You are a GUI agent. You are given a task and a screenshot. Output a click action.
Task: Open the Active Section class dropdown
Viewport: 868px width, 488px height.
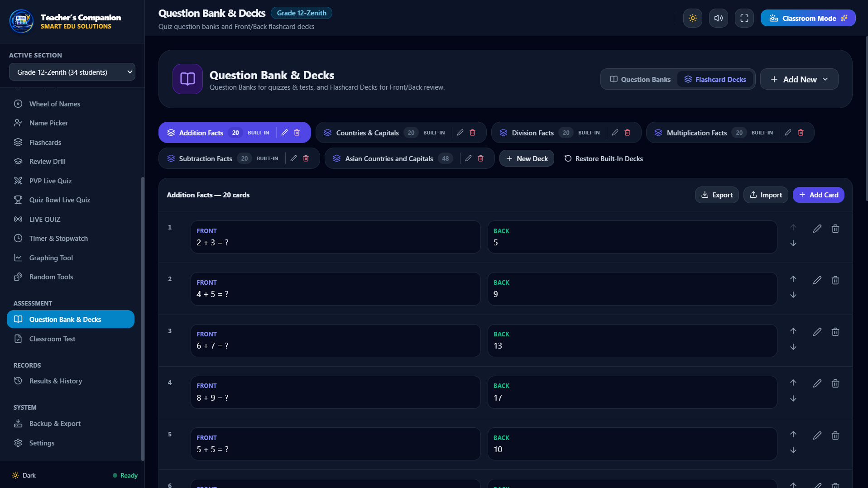pos(72,72)
